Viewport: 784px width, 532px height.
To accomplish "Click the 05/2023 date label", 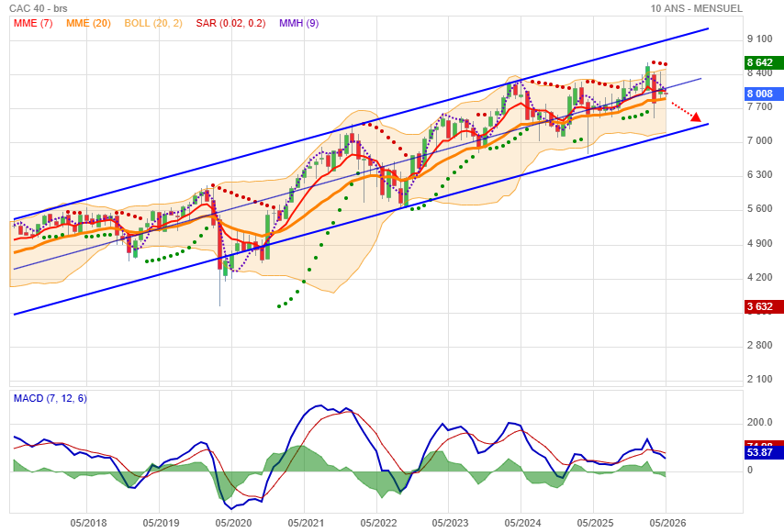I will [x=450, y=523].
